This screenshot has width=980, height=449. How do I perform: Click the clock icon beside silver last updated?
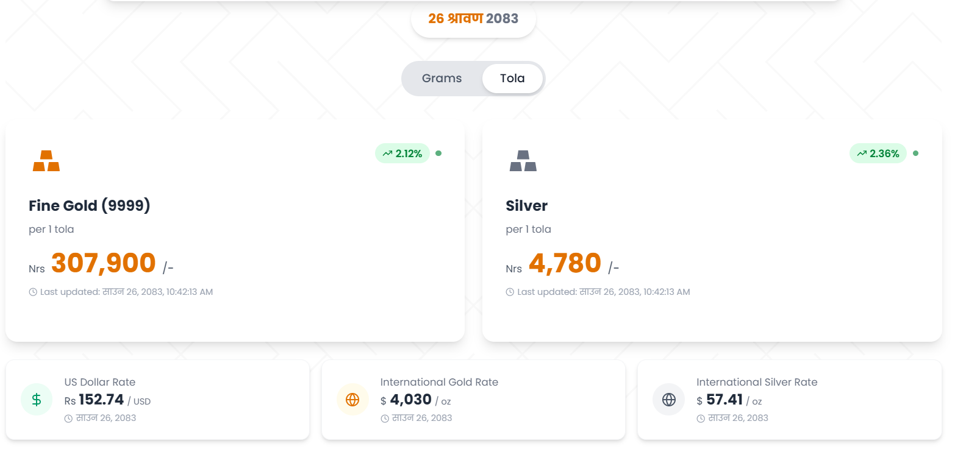click(510, 292)
